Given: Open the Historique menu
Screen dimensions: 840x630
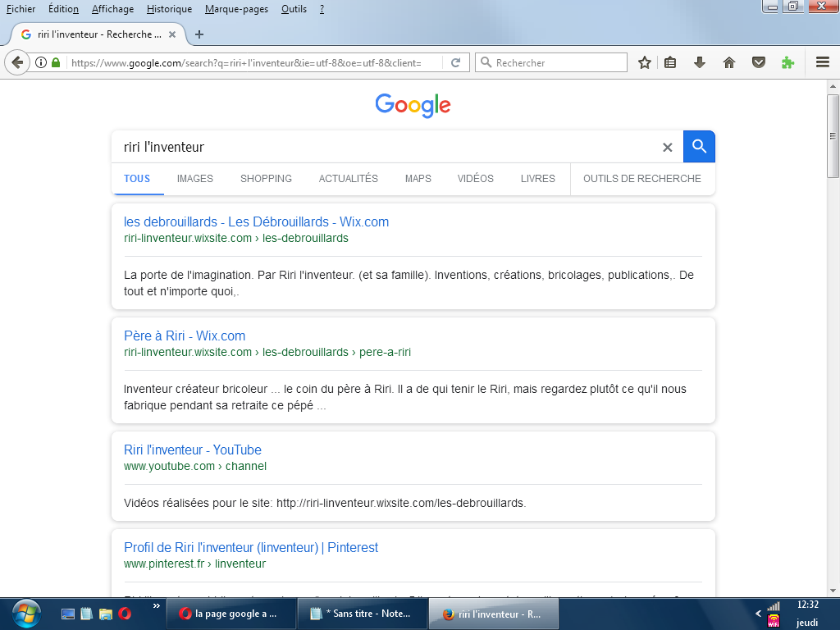Looking at the screenshot, I should click(169, 9).
